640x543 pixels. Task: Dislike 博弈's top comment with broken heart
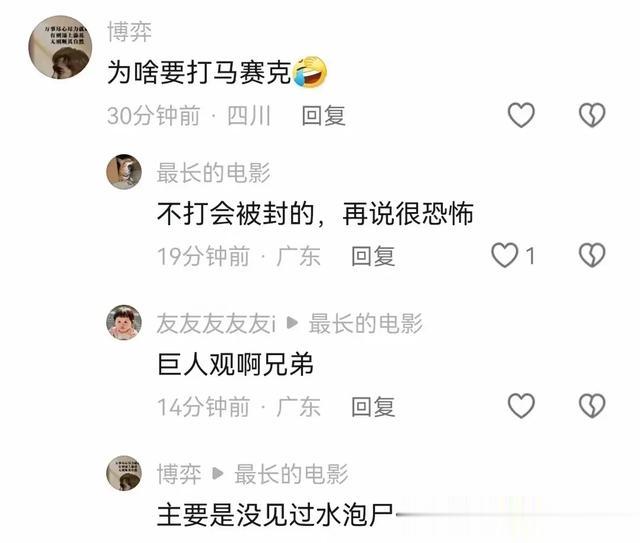592,115
